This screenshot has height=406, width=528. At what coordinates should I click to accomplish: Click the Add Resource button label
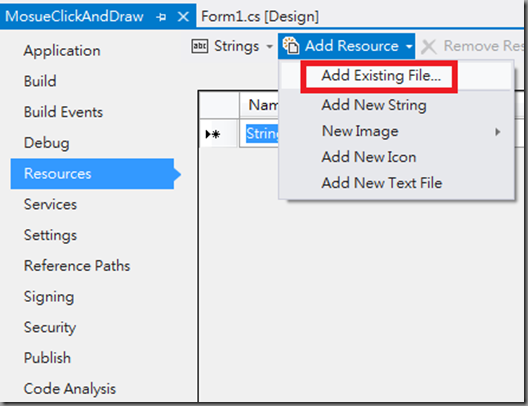point(352,46)
